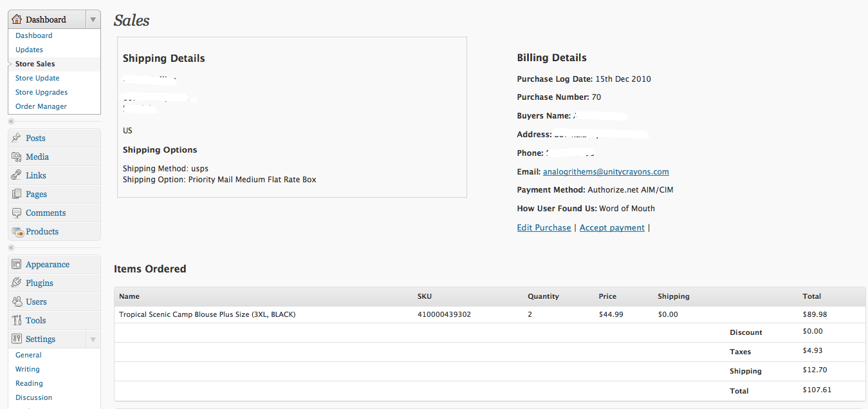Click the Appearance icon in sidebar
This screenshot has width=868, height=409.
coord(17,264)
